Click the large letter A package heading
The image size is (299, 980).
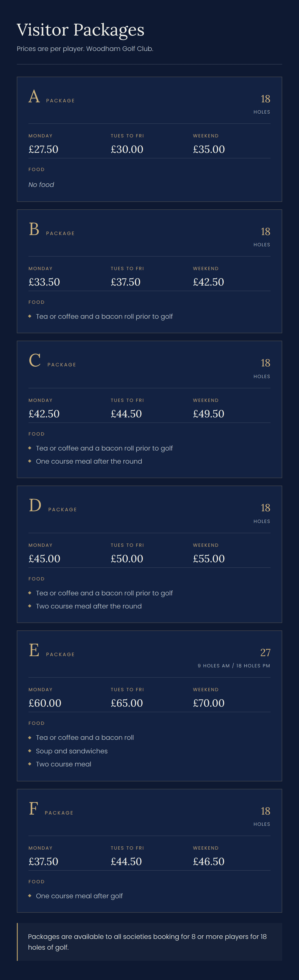[x=34, y=97]
